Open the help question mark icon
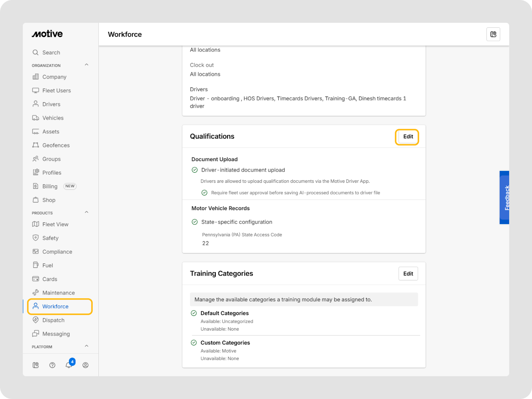Image resolution: width=532 pixels, height=399 pixels. pyautogui.click(x=52, y=365)
